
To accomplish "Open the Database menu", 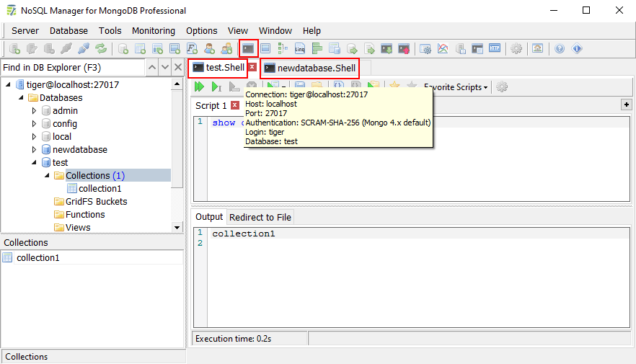I will tap(69, 31).
